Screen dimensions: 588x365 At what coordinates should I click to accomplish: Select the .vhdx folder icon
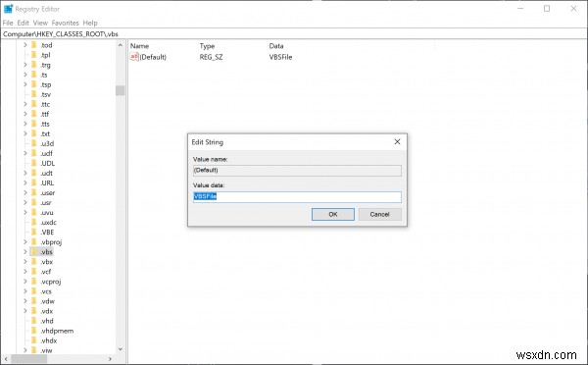(x=34, y=340)
